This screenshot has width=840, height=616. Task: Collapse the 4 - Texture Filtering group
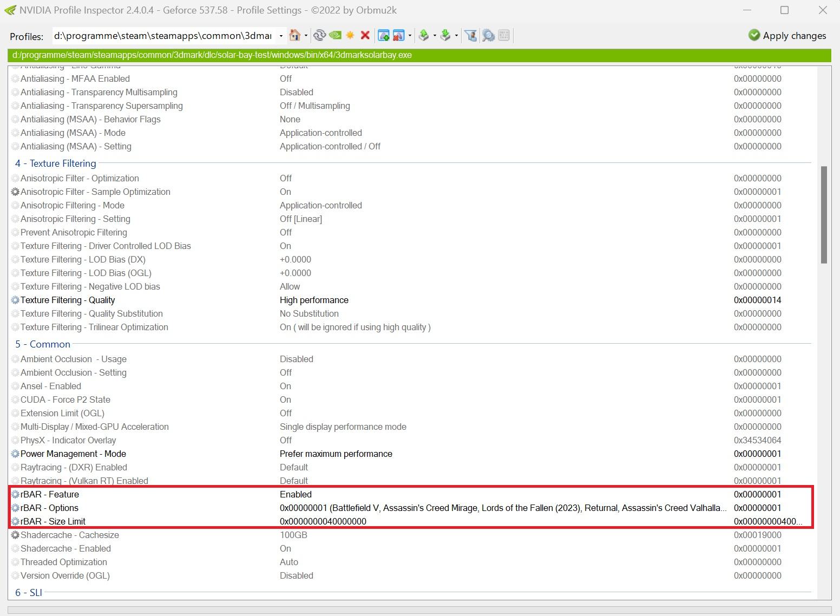coord(56,163)
